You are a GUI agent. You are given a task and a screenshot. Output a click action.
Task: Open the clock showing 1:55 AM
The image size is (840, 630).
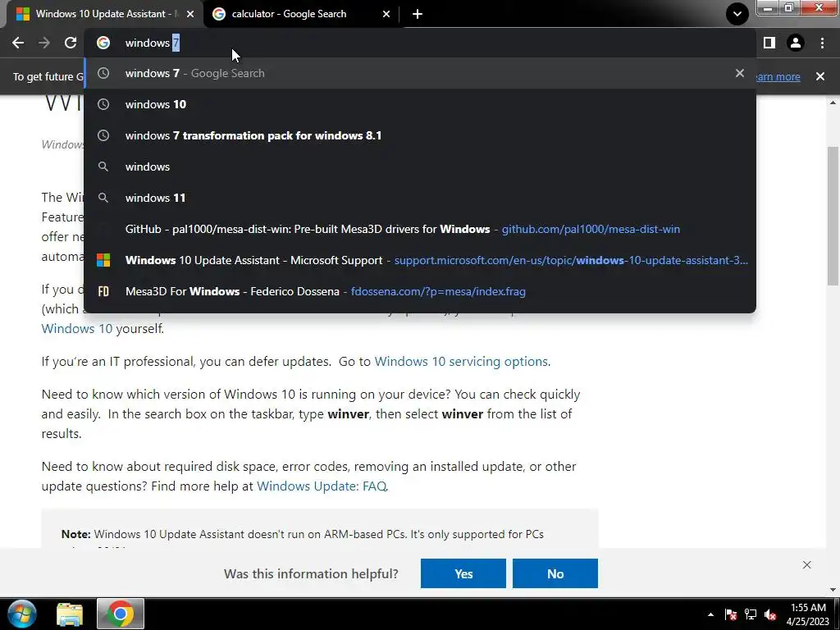pos(808,614)
